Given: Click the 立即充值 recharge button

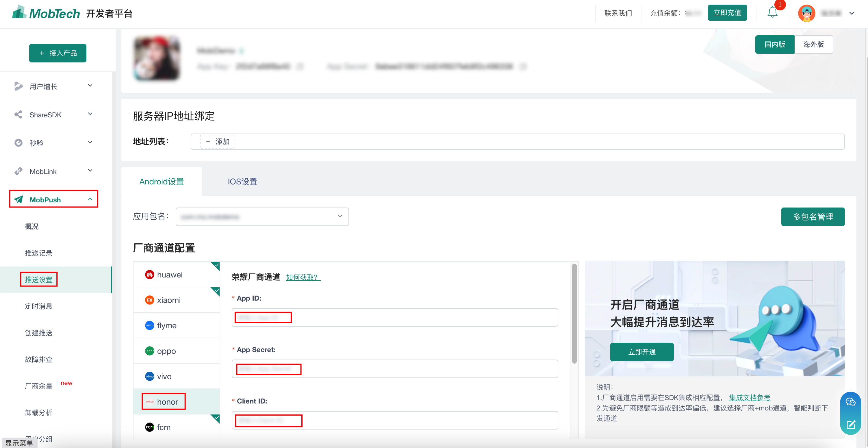Looking at the screenshot, I should (727, 13).
